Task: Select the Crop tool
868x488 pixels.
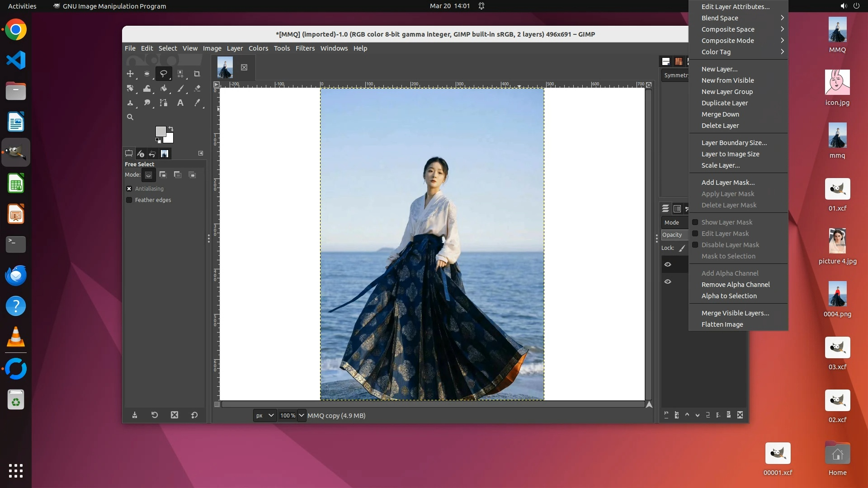Action: click(197, 74)
